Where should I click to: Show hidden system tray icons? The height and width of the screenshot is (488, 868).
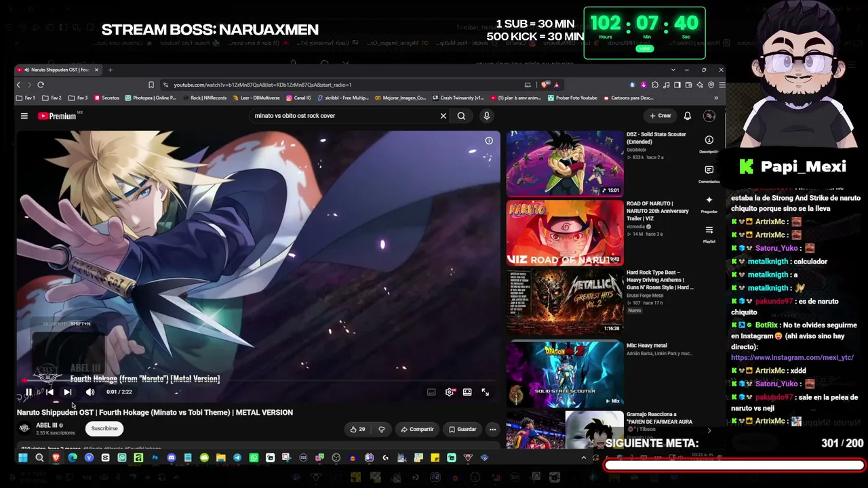(583, 458)
